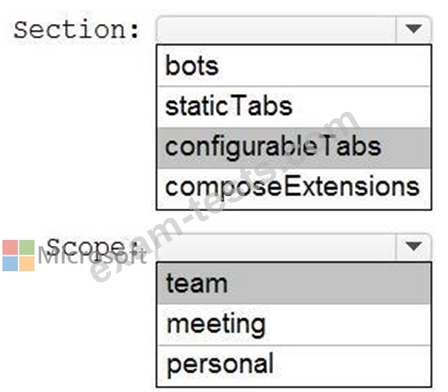Click the empty Scope combo box field

click(x=276, y=247)
